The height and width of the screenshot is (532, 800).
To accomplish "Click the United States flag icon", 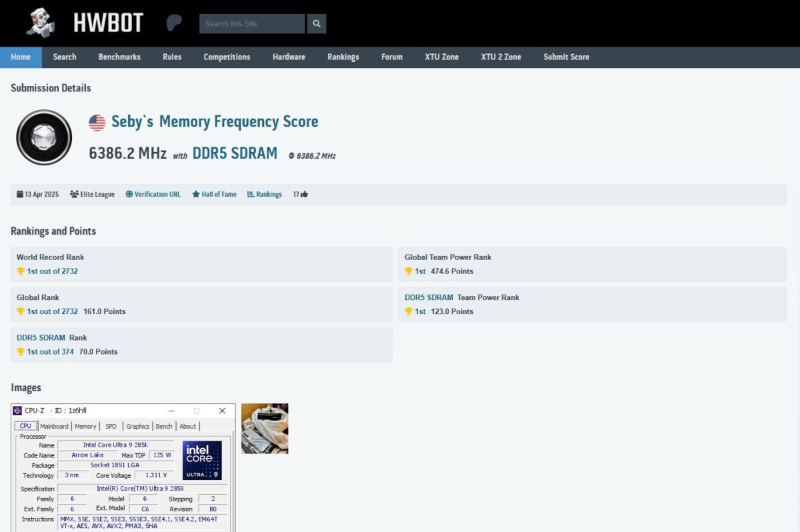I will click(97, 122).
